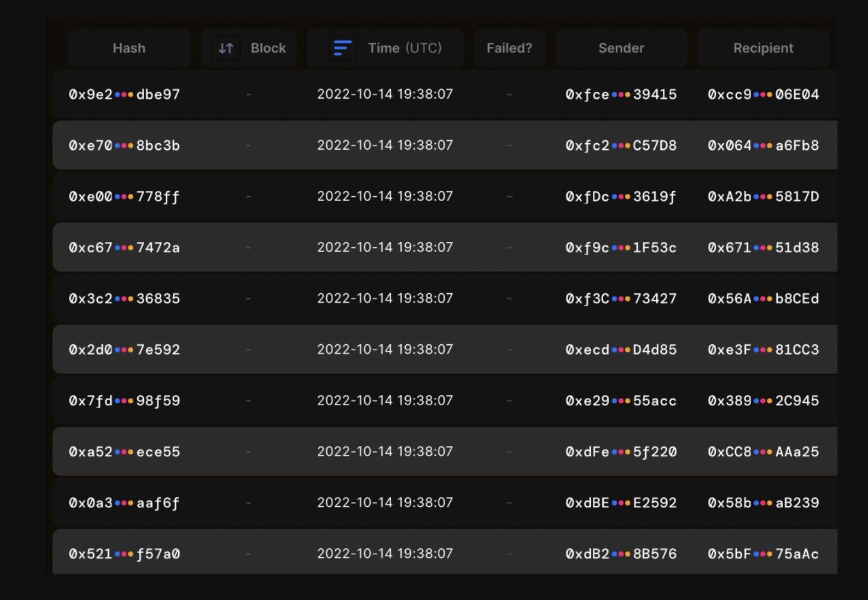868x600 pixels.
Task: Open recipient address 0xCC8...AAa25
Action: coord(763,452)
